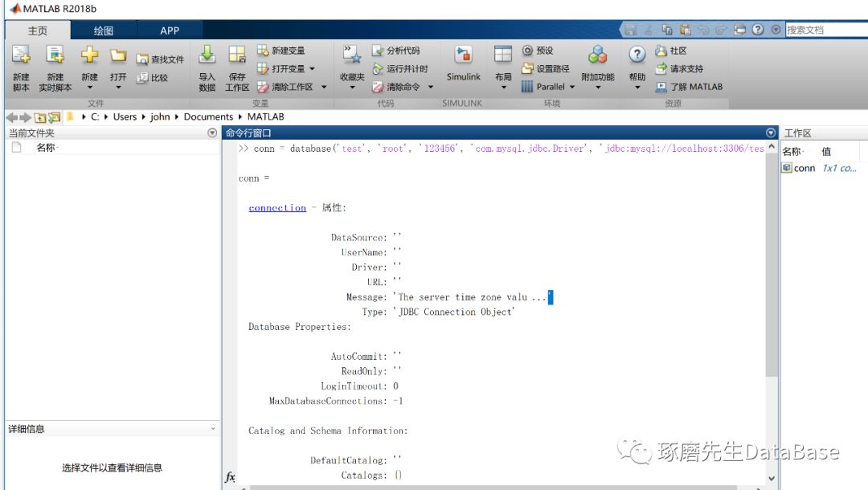Click Favorites (收藏夹) icon
The height and width of the screenshot is (490, 868).
click(352, 55)
